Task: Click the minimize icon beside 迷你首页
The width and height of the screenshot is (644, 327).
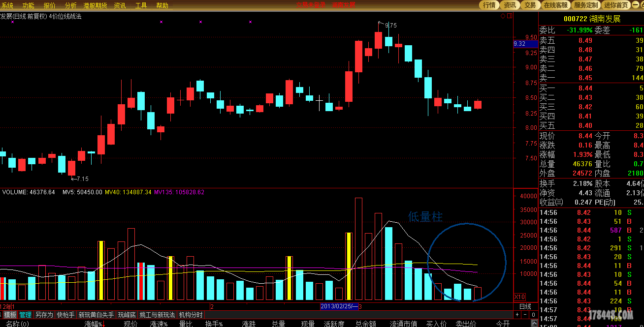Action: point(636,5)
